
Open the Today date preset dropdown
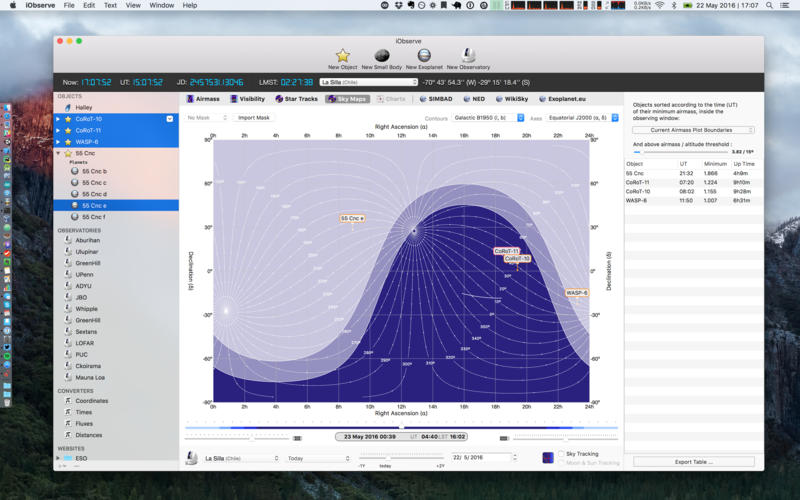coord(318,458)
